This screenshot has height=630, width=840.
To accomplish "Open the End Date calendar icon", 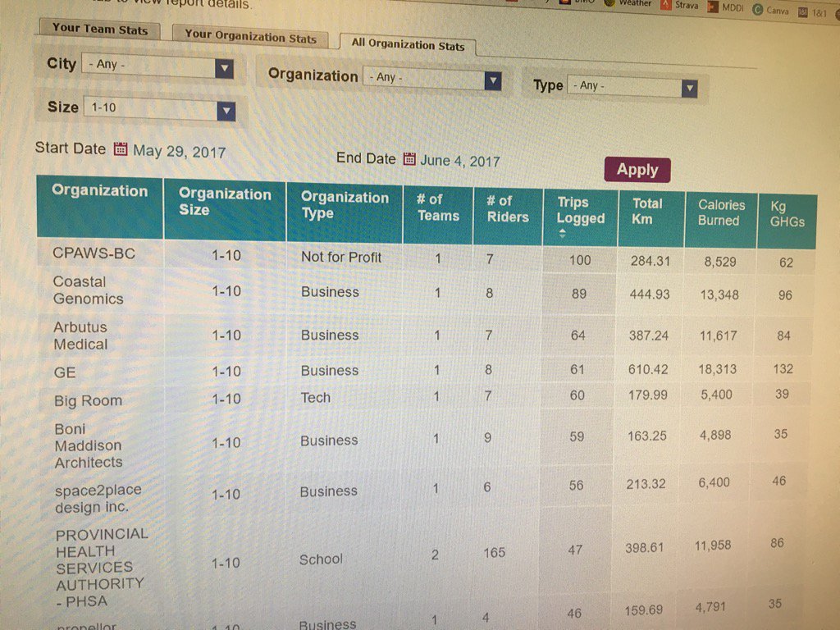I will (x=409, y=159).
